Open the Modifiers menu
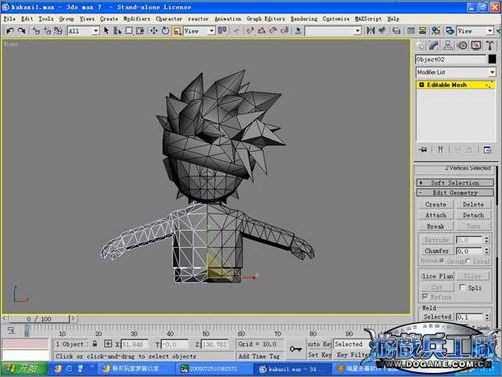This screenshot has height=377, width=502. tap(137, 19)
